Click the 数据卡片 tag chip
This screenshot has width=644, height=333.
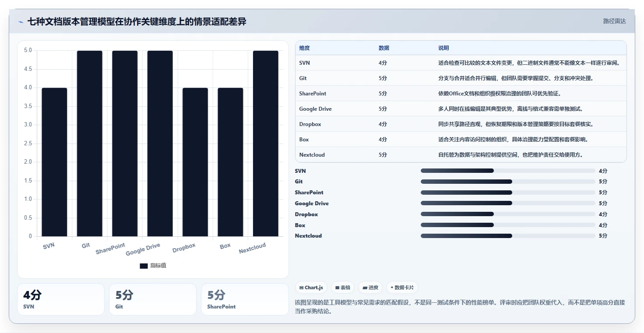pos(402,287)
